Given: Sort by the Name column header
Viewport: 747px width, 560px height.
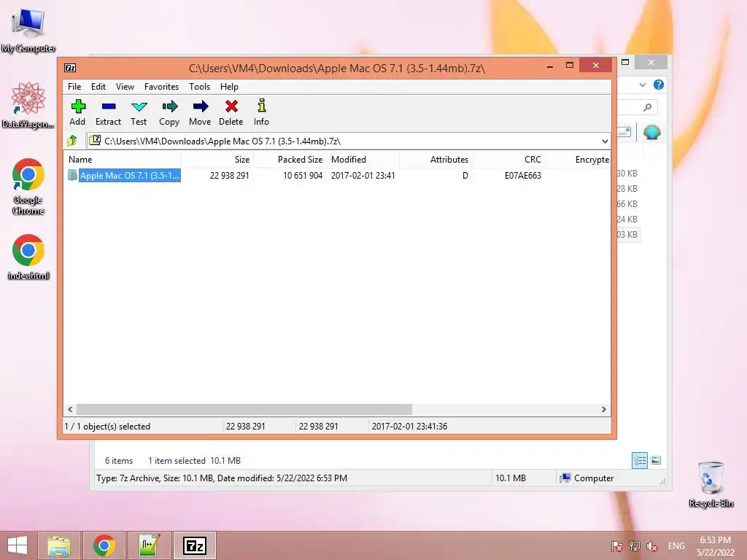Looking at the screenshot, I should [122, 160].
